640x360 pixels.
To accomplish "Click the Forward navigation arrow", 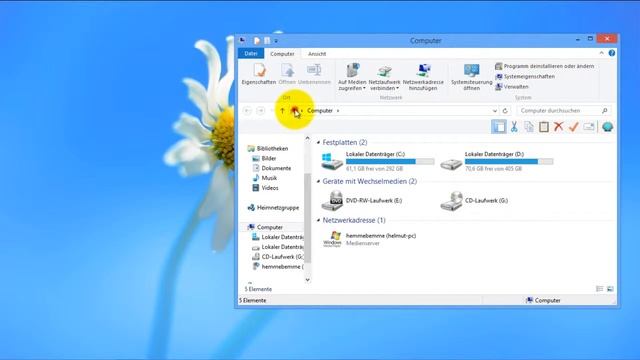I will tap(260, 111).
